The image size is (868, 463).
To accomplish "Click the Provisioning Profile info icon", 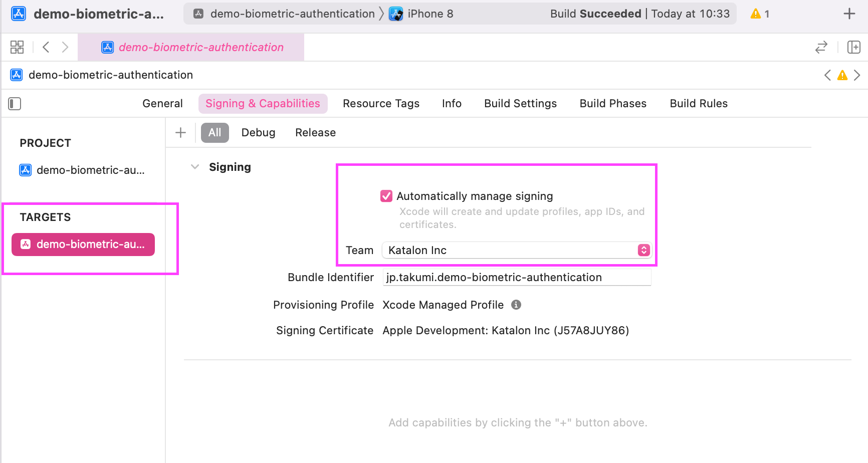I will (516, 305).
